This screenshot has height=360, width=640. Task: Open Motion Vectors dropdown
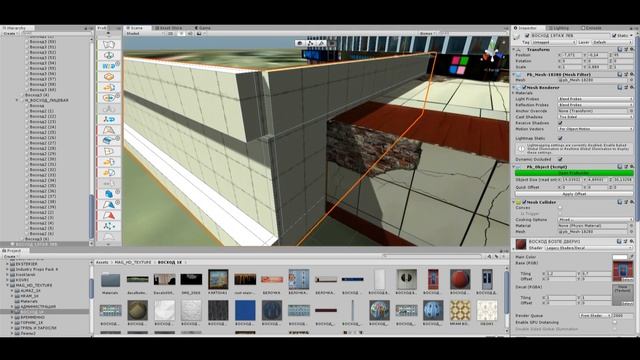595,129
